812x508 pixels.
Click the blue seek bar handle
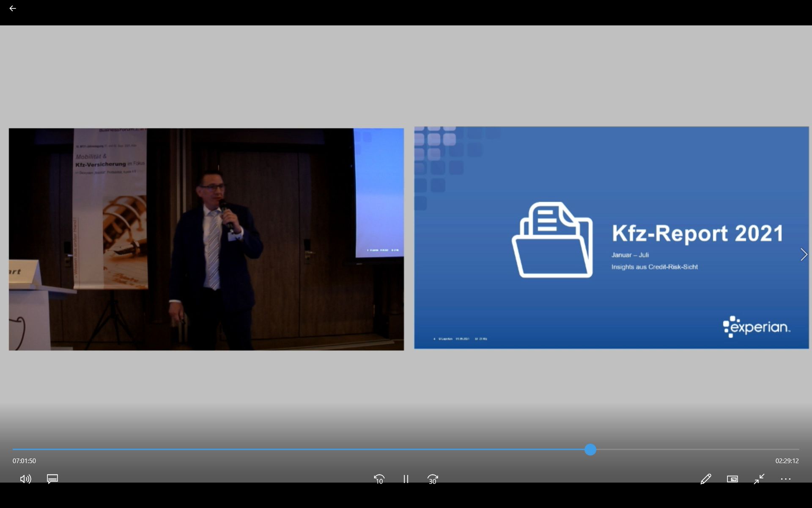590,450
